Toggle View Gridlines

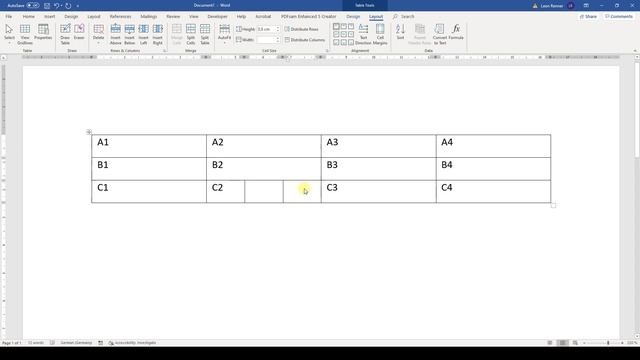click(25, 34)
